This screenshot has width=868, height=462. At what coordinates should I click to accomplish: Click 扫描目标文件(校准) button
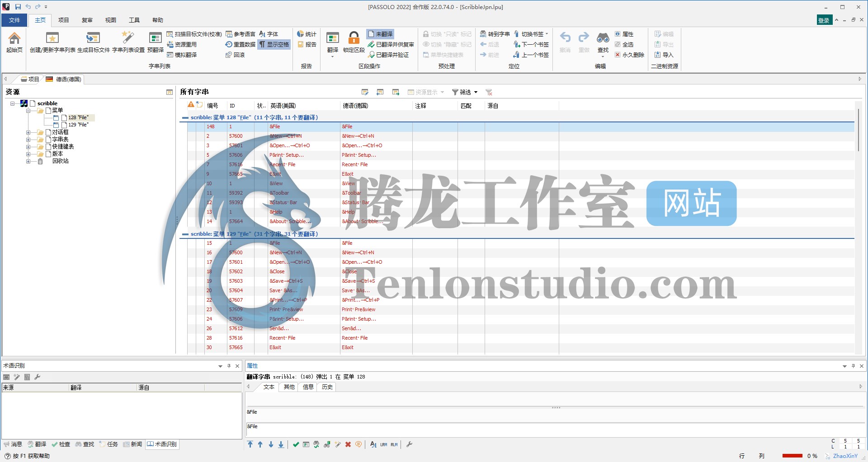coord(194,34)
